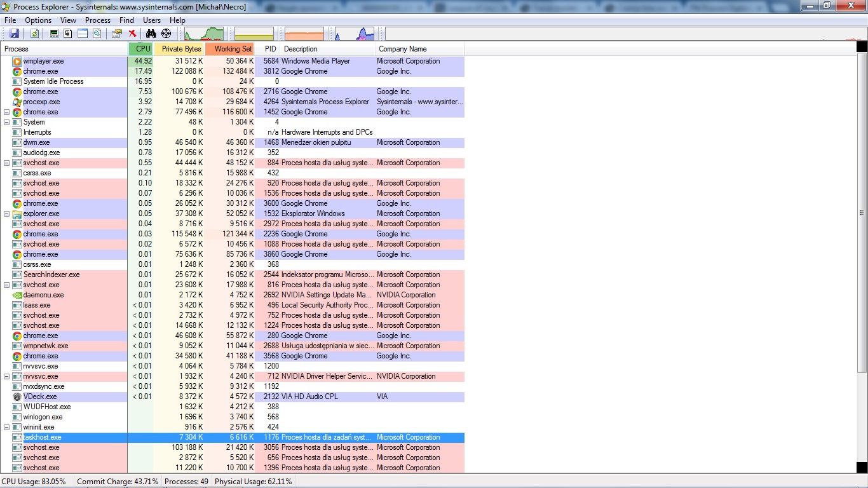Select the winlogon.exe process row
868x488 pixels.
pyautogui.click(x=233, y=417)
